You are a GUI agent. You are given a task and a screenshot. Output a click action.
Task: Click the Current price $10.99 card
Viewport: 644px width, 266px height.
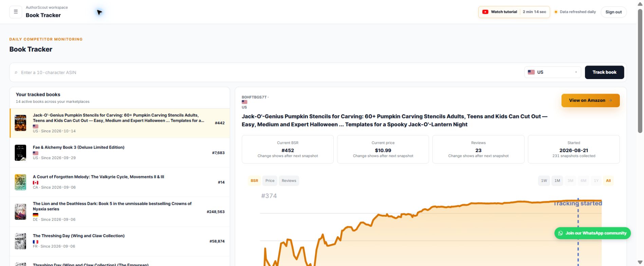click(x=383, y=149)
